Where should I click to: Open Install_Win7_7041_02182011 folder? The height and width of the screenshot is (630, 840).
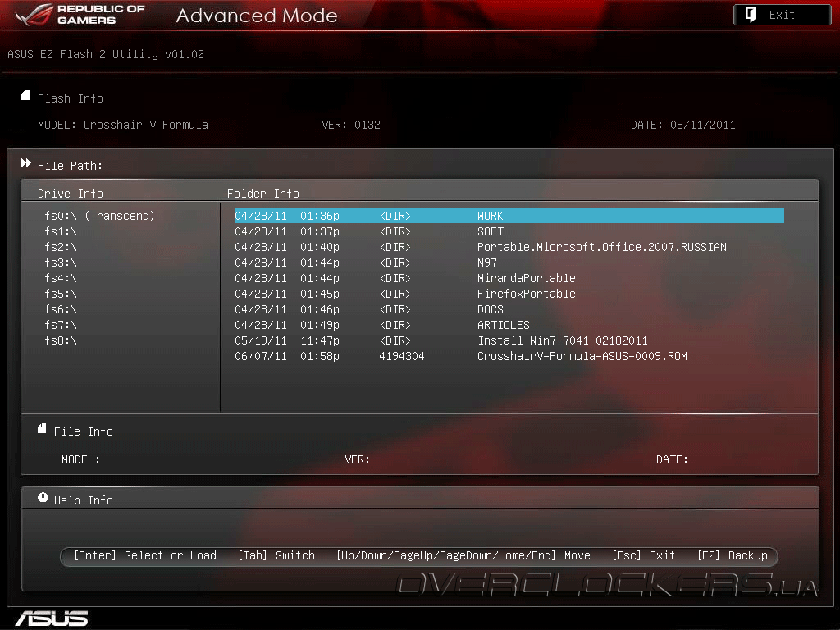point(509,340)
